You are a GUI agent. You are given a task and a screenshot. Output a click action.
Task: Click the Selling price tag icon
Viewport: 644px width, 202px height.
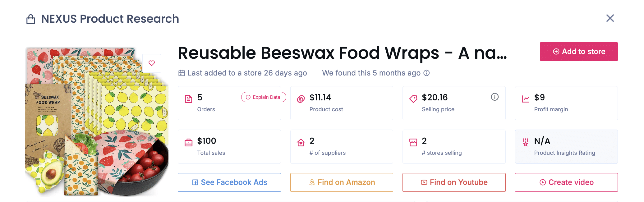(x=413, y=98)
